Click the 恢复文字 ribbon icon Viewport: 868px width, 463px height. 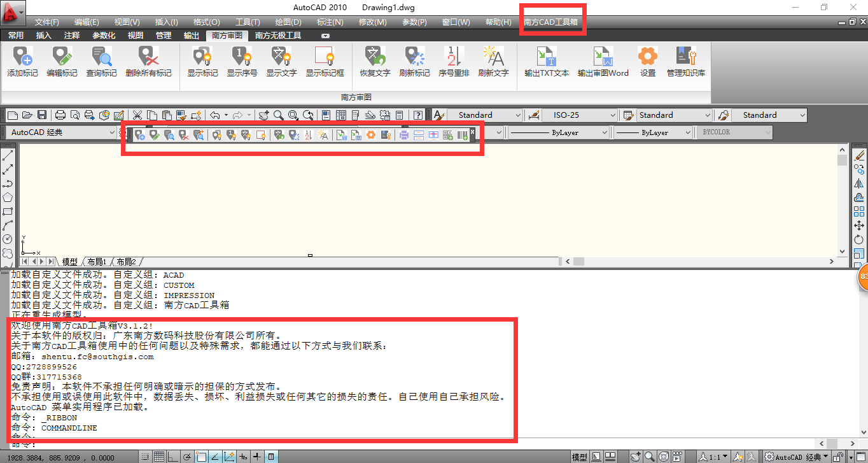click(375, 61)
